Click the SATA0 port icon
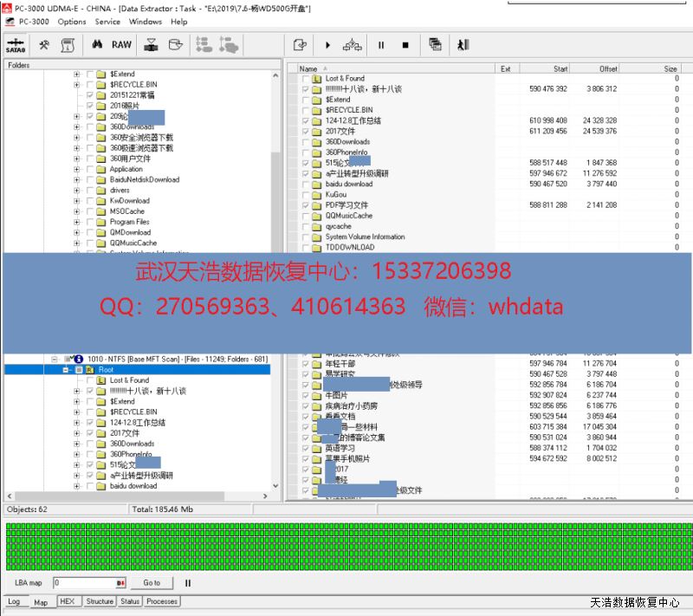 click(x=15, y=45)
